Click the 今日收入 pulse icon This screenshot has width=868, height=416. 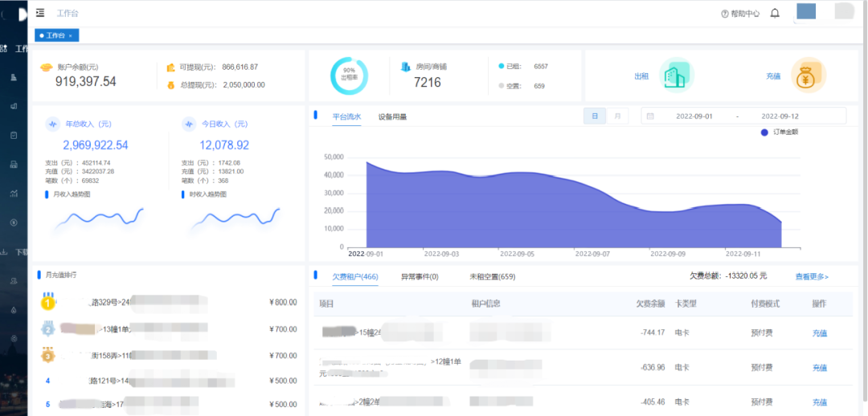click(189, 124)
